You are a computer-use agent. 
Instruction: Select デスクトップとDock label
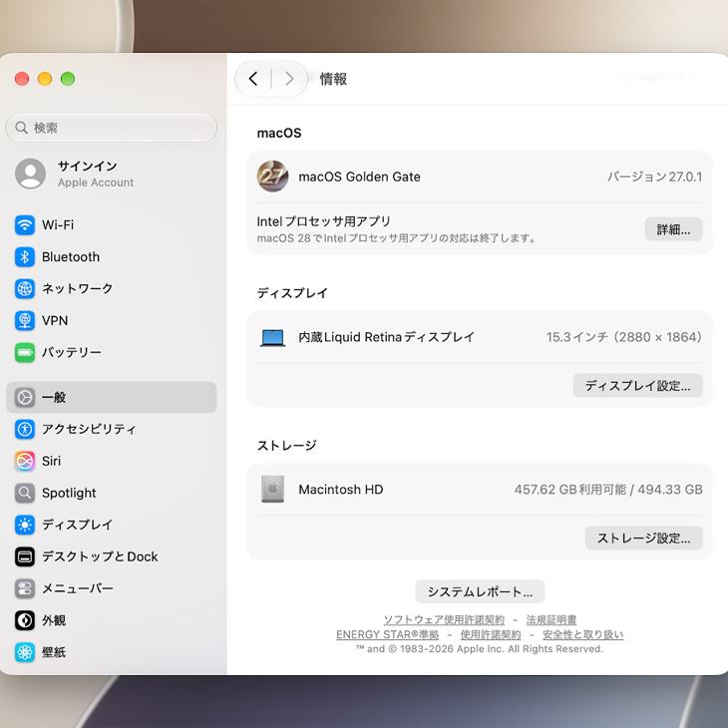pos(100,556)
